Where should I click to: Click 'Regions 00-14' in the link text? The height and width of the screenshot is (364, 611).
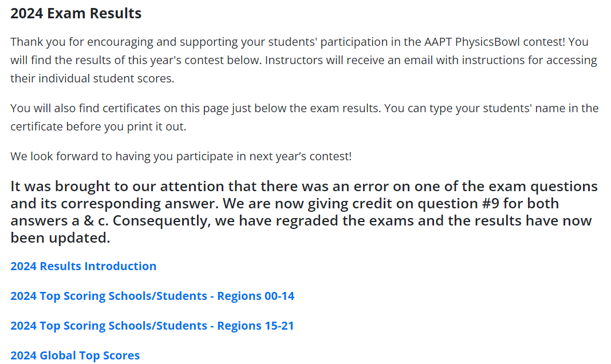pos(255,296)
